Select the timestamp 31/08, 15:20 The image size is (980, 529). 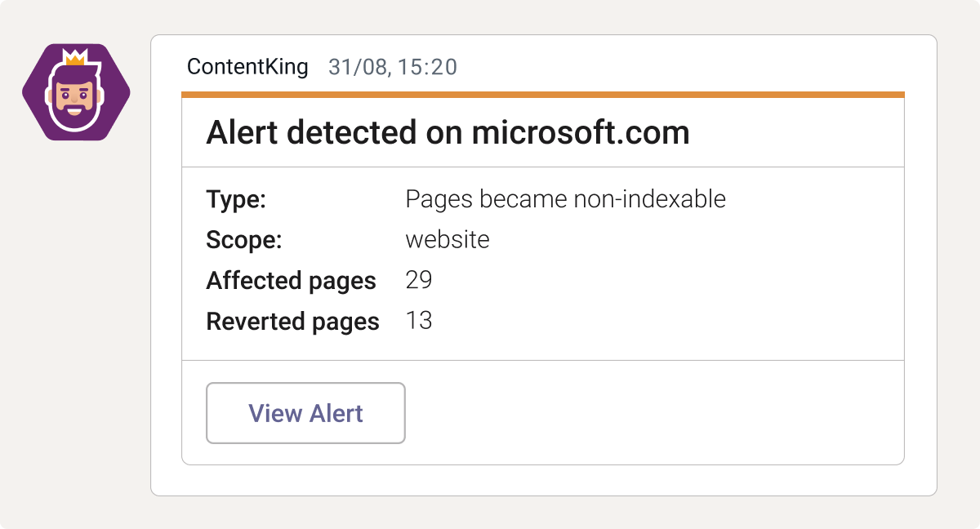click(x=392, y=69)
